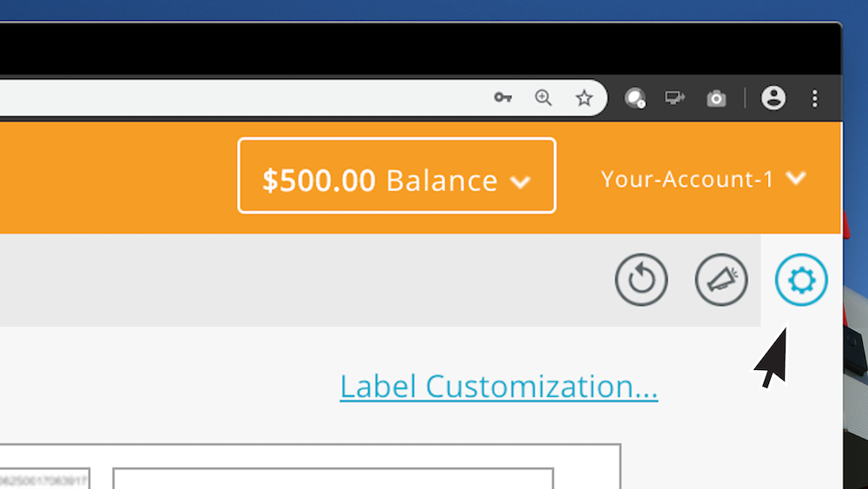Viewport: 868px width, 489px height.
Task: Click the arrow next to Your-Account-1
Action: 796,178
